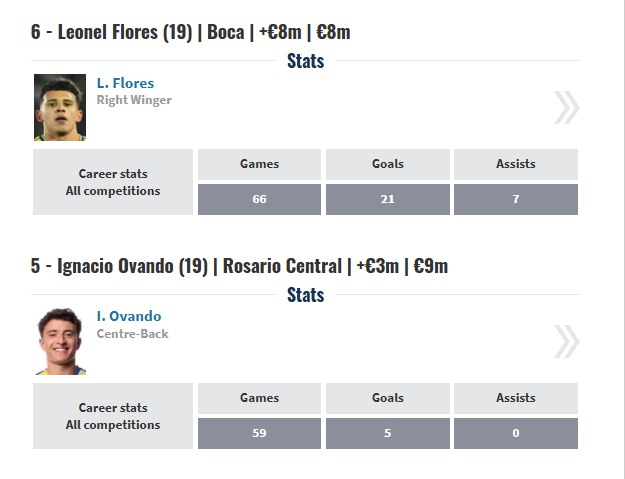
Task: Click the double chevron beside L. Flores
Action: [x=567, y=108]
